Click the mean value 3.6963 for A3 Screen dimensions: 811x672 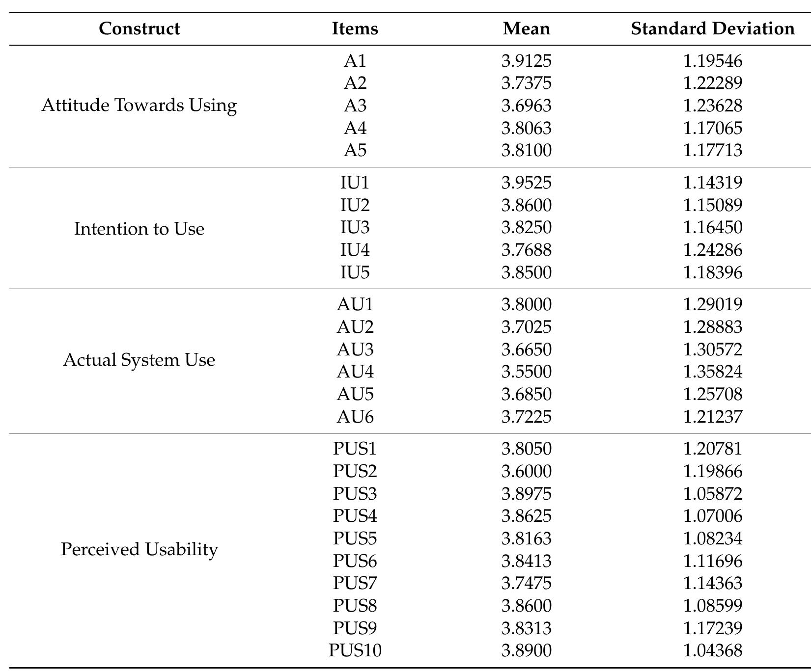point(526,106)
